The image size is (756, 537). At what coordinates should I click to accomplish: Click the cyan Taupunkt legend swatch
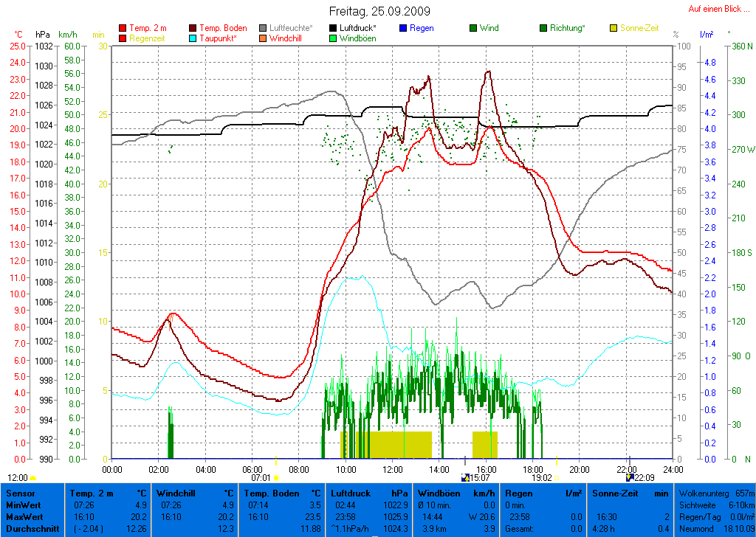pos(193,38)
